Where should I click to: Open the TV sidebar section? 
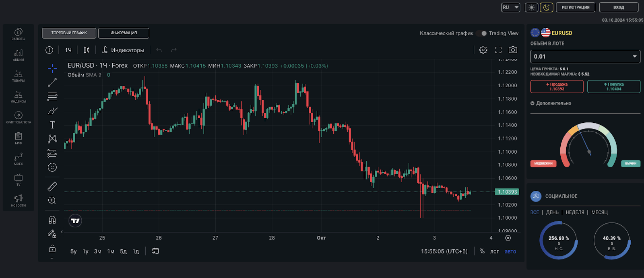(18, 180)
